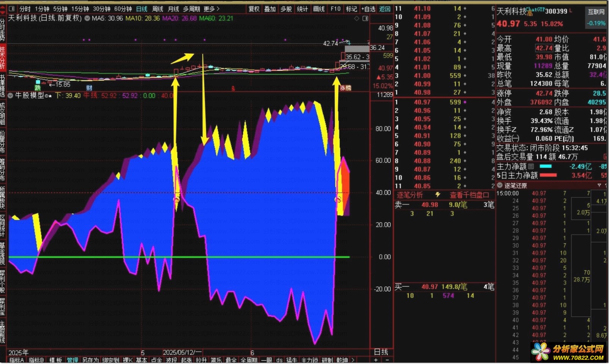This screenshot has width=610, height=364.
Task: Zoom in chart with plus button
Action: click(x=376, y=360)
